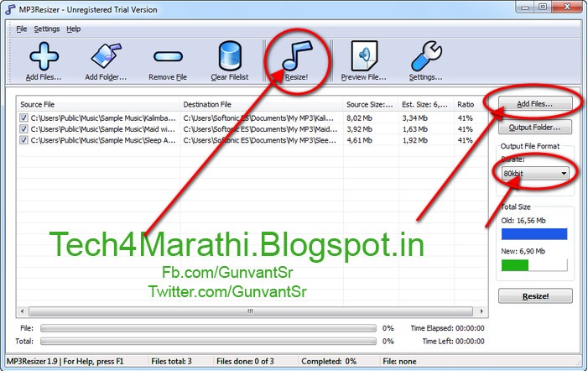Click the Slee... destination file cell

pyautogui.click(x=259, y=141)
